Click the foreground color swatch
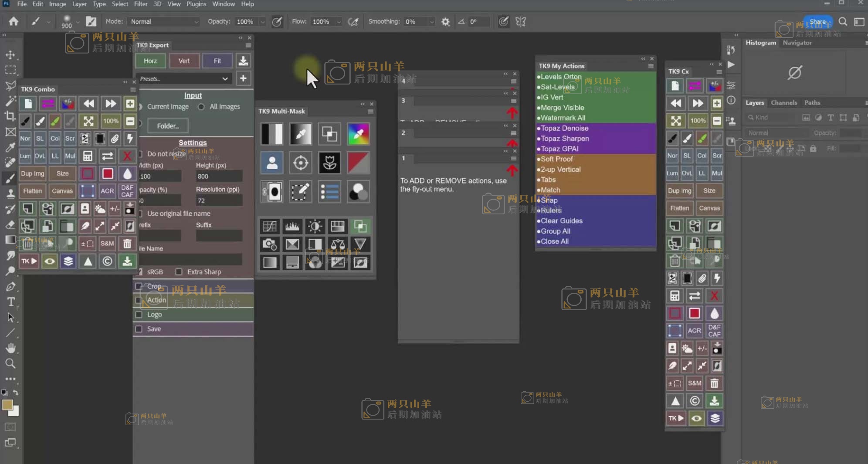The image size is (868, 464). click(x=7, y=405)
